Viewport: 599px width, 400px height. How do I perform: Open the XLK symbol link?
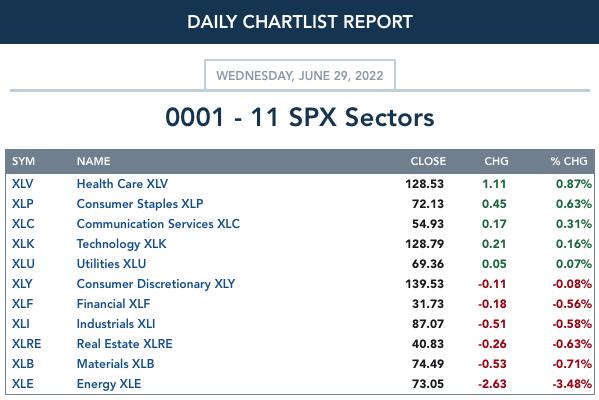23,244
